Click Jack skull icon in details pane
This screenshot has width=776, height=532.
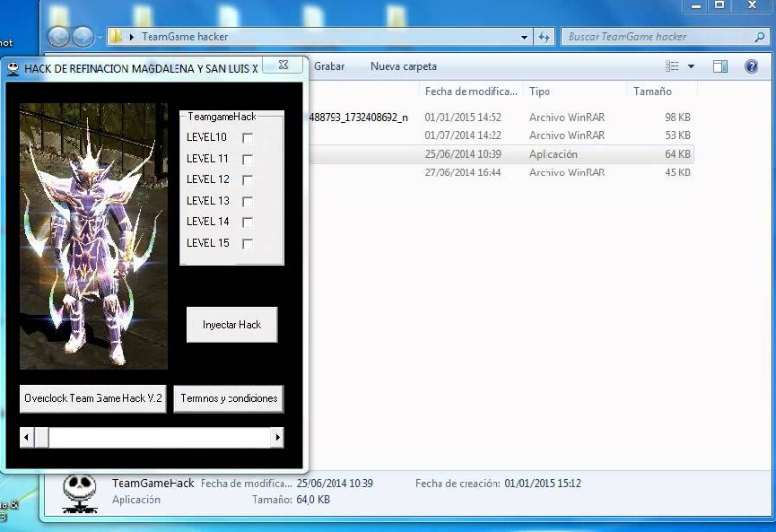80,493
